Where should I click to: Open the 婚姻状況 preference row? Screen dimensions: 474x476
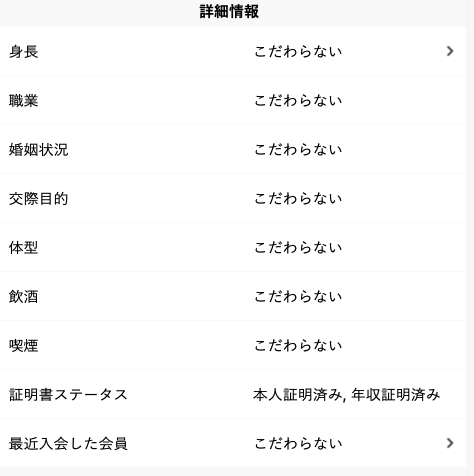click(x=233, y=149)
